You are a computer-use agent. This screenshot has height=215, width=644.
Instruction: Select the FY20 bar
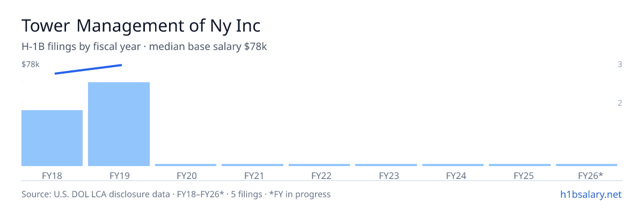[186, 165]
